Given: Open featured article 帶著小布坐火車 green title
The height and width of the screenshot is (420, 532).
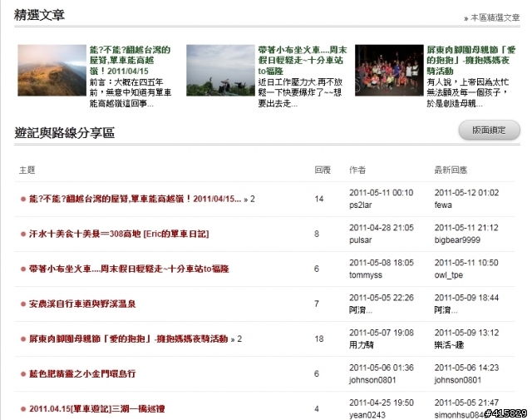Looking at the screenshot, I should 303,60.
